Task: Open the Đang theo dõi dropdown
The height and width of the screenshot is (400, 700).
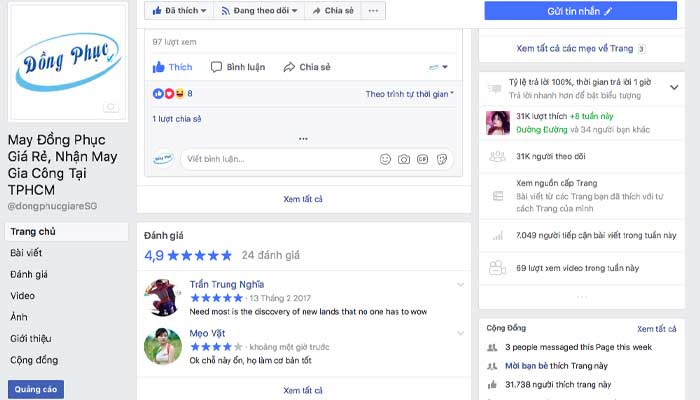Action: [259, 10]
